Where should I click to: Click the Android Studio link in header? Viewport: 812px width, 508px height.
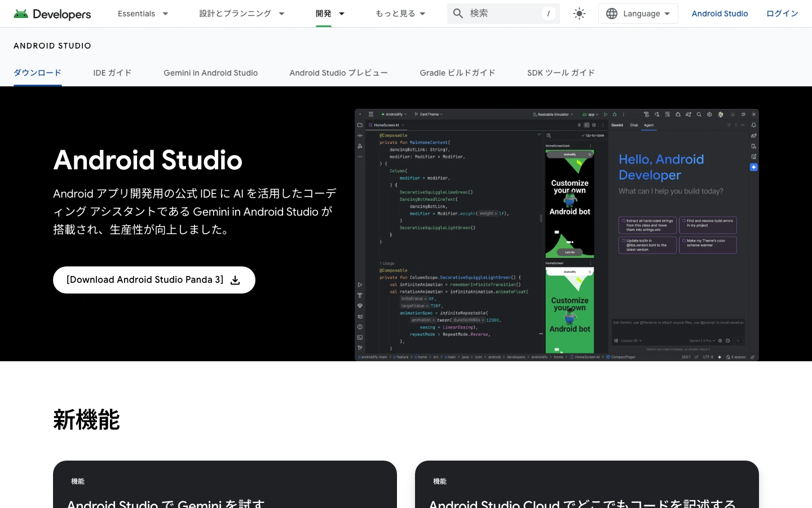click(x=720, y=14)
